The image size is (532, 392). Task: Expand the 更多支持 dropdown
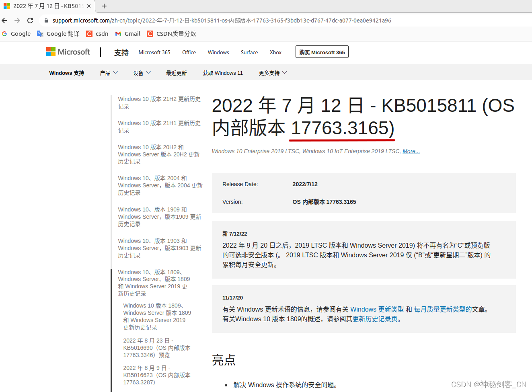pyautogui.click(x=273, y=73)
